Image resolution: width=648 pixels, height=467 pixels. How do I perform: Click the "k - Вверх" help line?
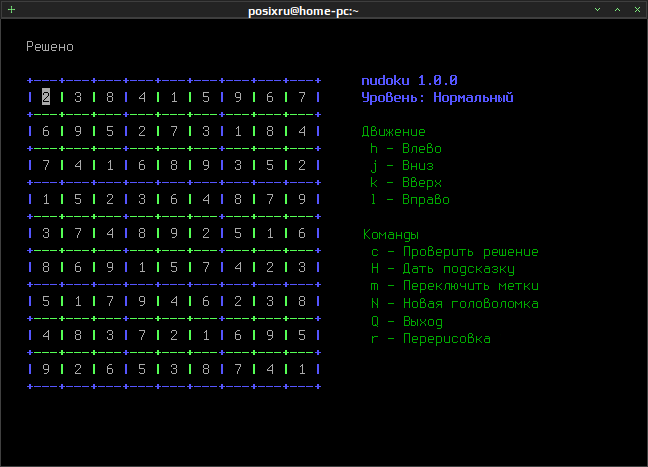click(x=406, y=183)
